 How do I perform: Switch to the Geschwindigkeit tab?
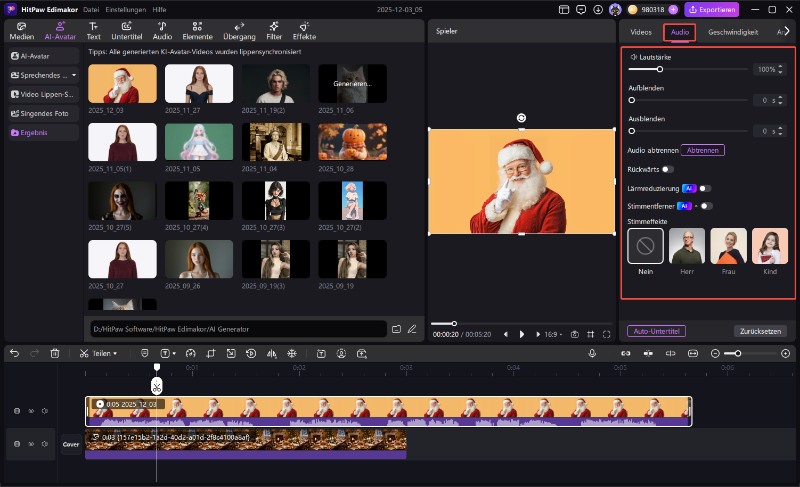pos(733,32)
